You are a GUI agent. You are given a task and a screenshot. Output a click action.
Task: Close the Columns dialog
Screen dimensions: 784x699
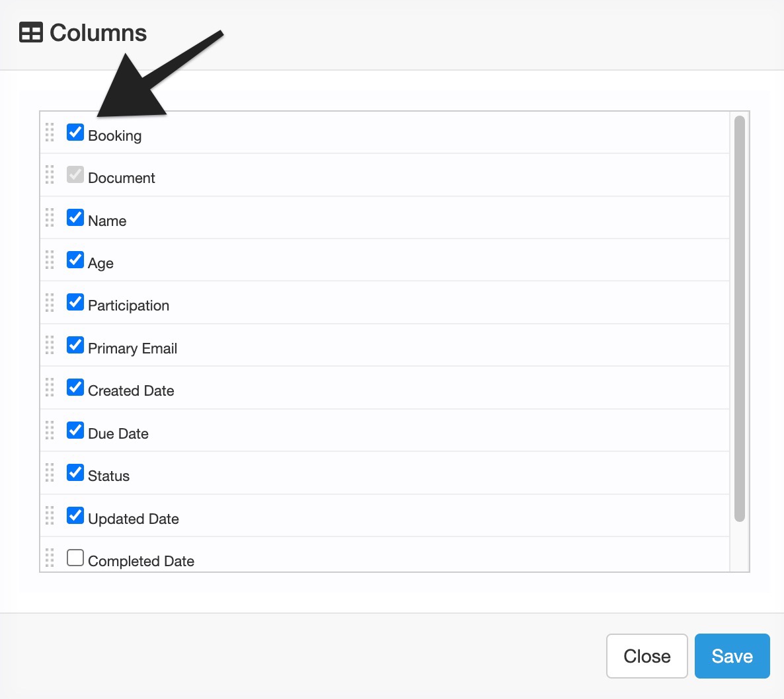pos(647,656)
